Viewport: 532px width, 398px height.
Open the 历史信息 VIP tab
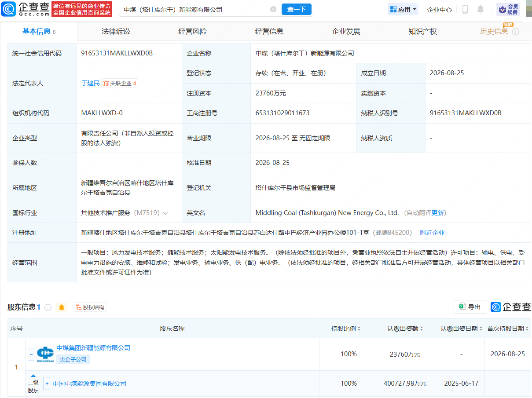[x=494, y=31]
